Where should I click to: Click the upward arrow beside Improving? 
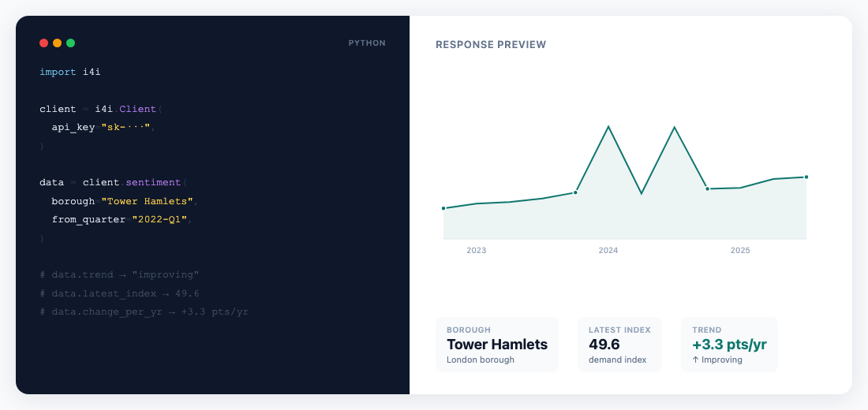pos(696,360)
